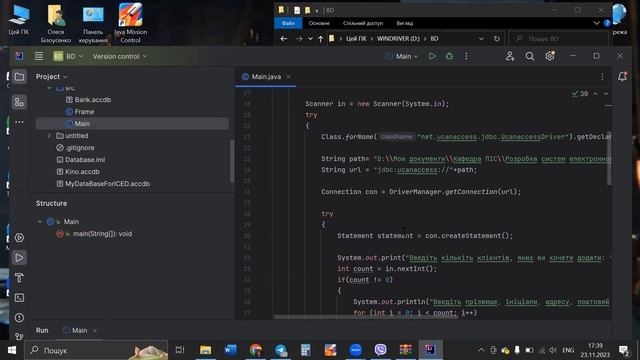Image resolution: width=640 pixels, height=360 pixels.
Task: Go back in Explorer window
Action: pyautogui.click(x=284, y=38)
